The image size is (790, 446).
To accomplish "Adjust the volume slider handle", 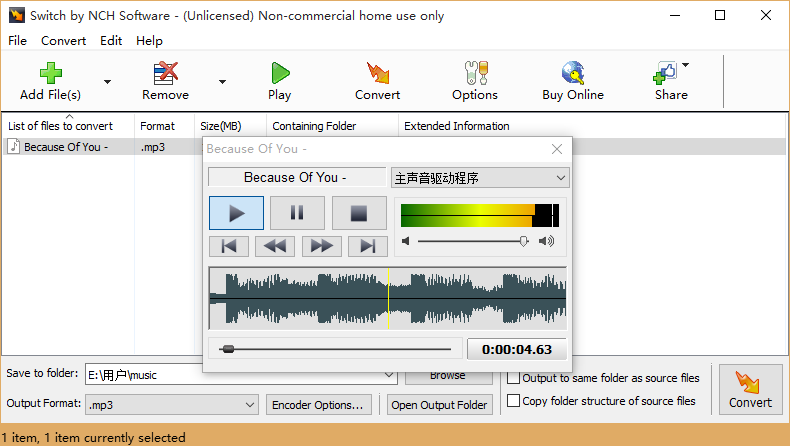I will pos(524,241).
